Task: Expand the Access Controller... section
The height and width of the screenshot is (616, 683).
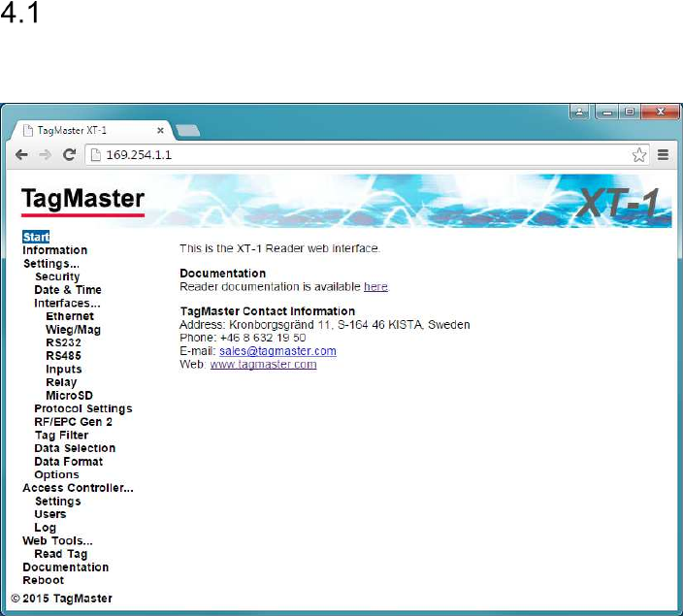Action: pyautogui.click(x=78, y=488)
